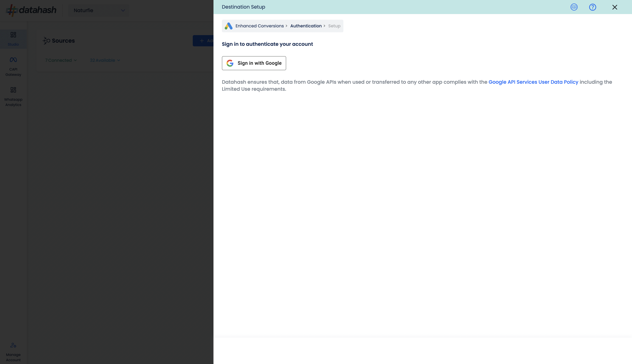Screen dimensions: 632x364
Task: Open CAPI Gateway from the sidebar
Action: coord(13,67)
